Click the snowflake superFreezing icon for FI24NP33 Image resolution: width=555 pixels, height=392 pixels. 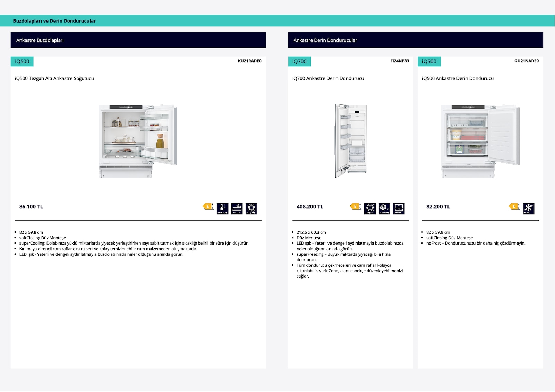384,208
